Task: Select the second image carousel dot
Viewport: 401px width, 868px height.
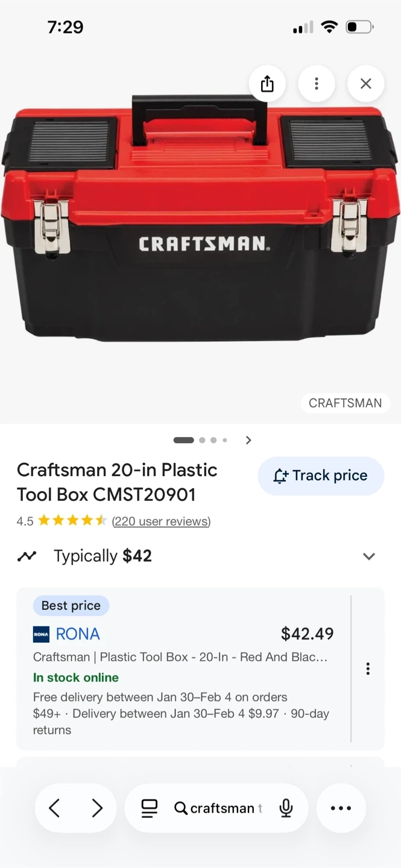Action: pos(202,440)
